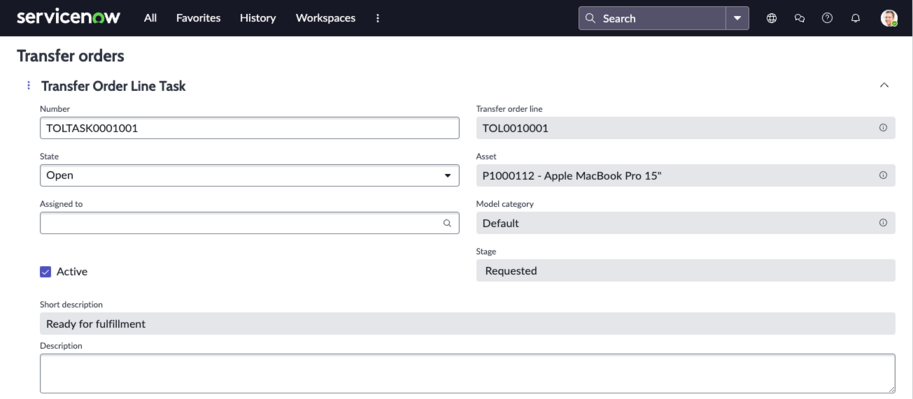Click the Number field TOLTASK0001001
This screenshot has height=399, width=913.
pos(249,128)
